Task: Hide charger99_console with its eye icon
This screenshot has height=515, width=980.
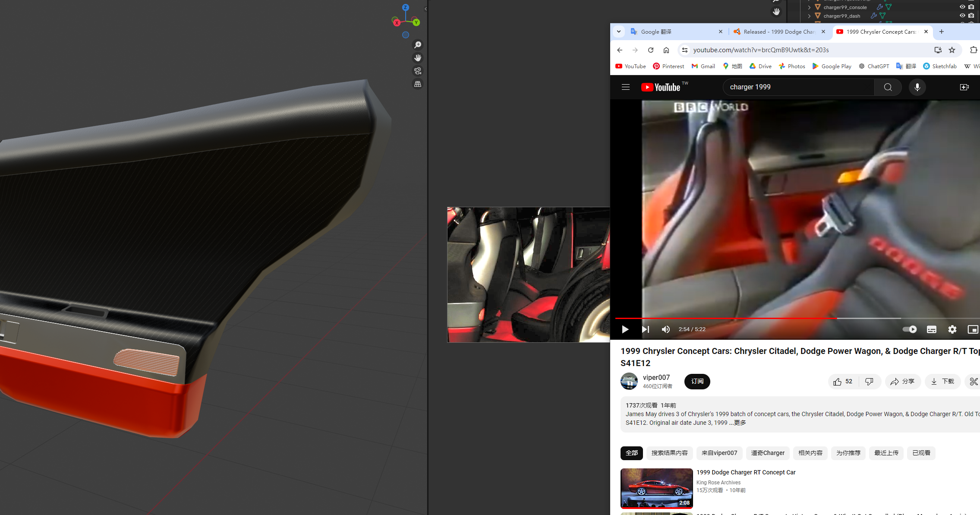Action: coord(962,7)
